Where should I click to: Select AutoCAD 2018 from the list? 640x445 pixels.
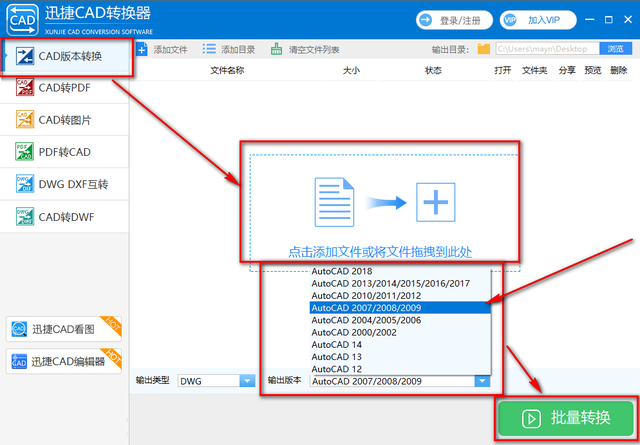(400, 271)
